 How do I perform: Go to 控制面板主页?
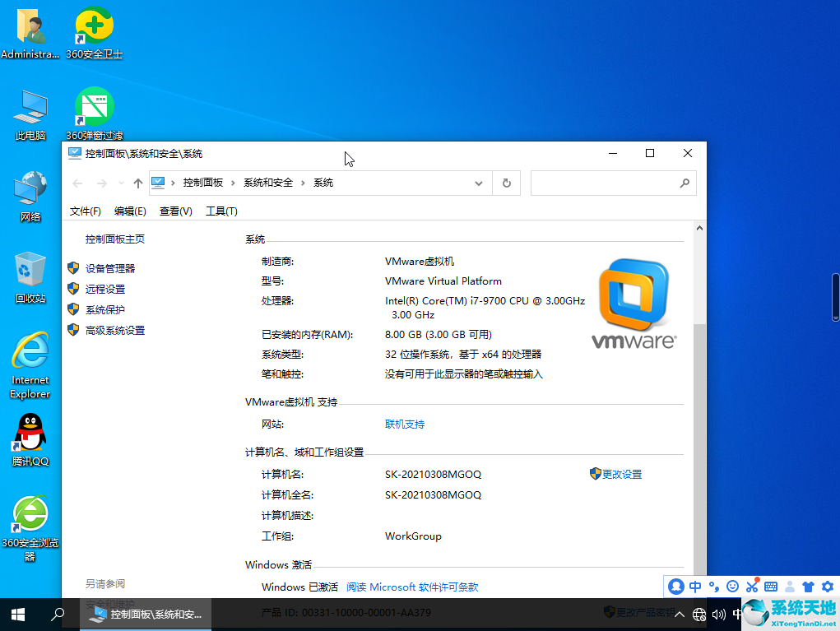(114, 239)
